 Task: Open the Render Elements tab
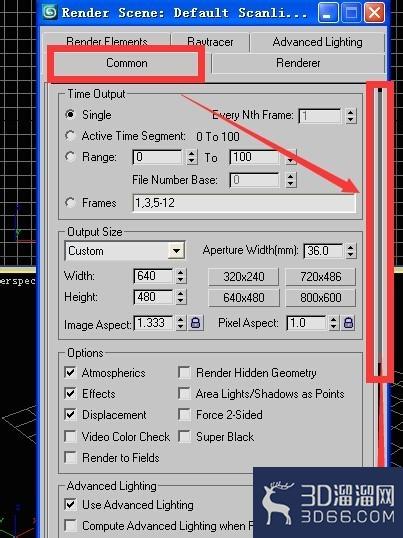pos(107,42)
